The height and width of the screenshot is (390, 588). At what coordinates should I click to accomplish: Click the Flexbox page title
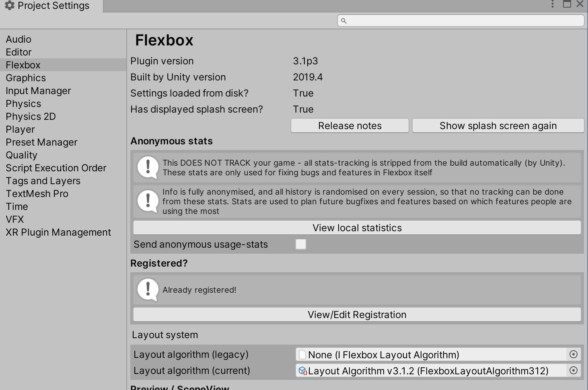[164, 40]
